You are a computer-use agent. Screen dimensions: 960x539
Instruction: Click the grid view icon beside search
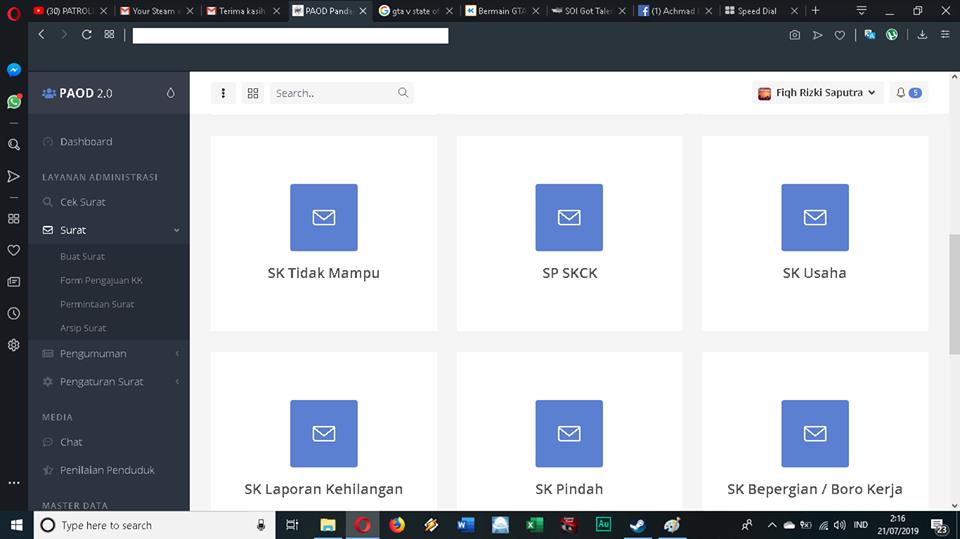coord(253,93)
